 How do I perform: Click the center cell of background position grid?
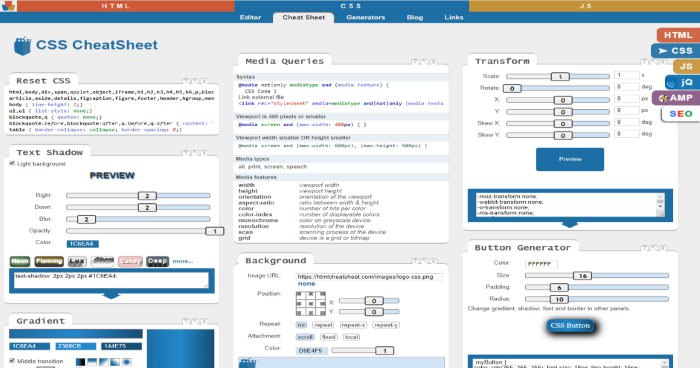click(x=310, y=304)
